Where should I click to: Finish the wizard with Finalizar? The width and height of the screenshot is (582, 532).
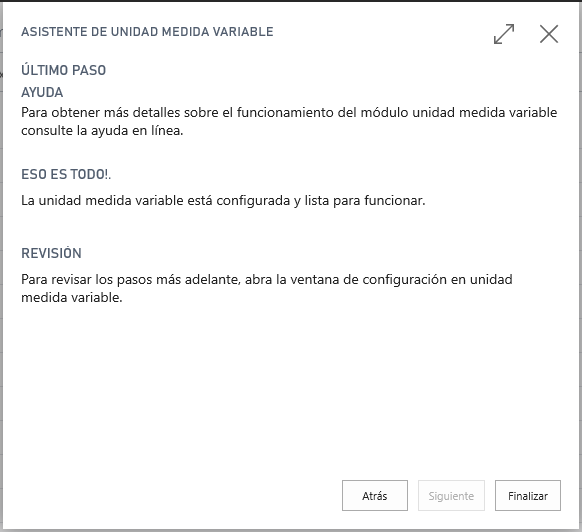(527, 495)
